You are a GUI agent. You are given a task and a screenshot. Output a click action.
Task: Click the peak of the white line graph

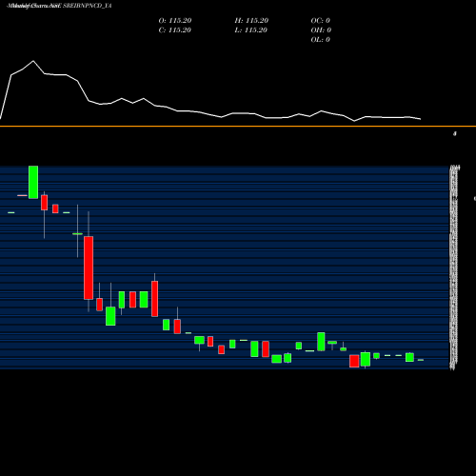[x=33, y=61]
